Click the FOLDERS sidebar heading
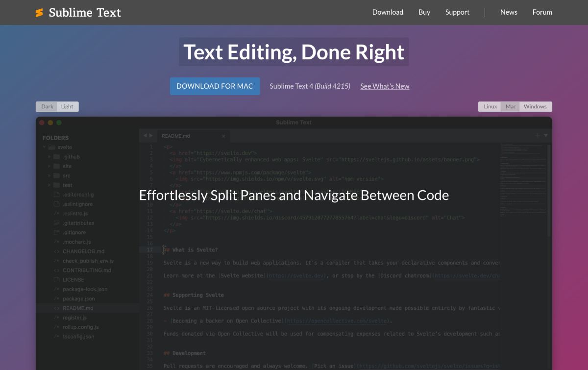588x370 pixels. (x=55, y=138)
